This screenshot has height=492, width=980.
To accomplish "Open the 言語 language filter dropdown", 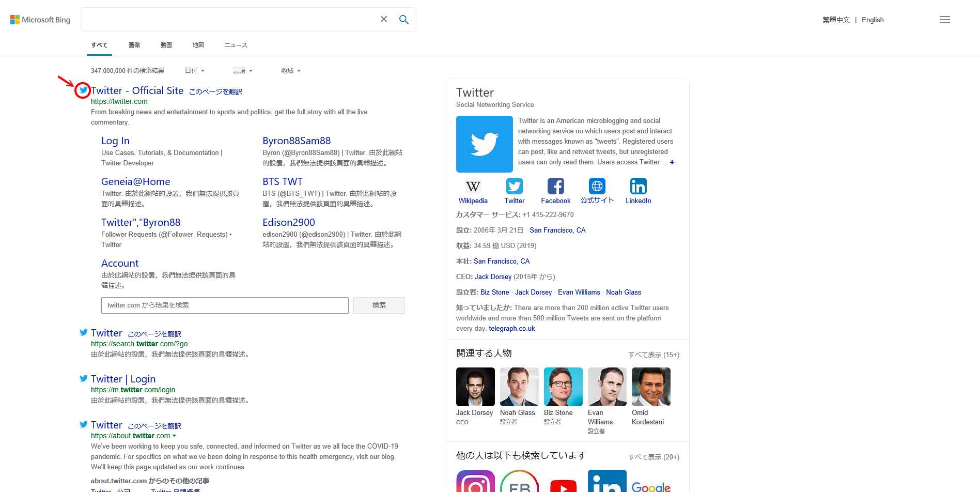I will 243,71.
